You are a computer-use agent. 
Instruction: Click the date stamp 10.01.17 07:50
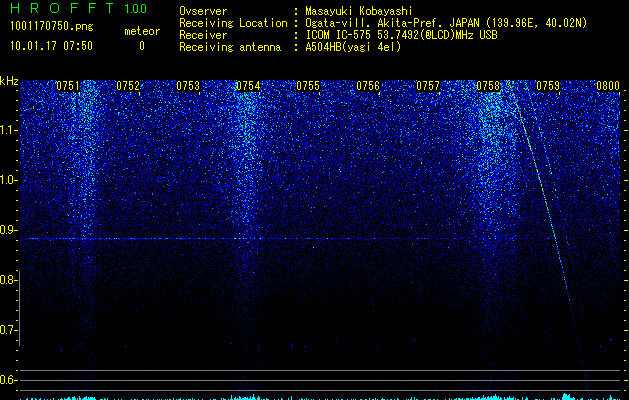point(51,46)
